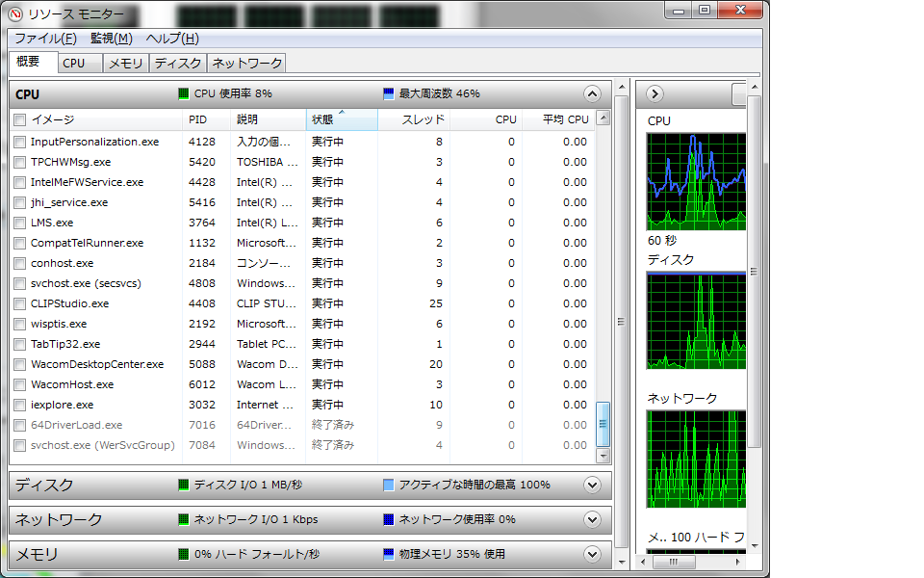The height and width of the screenshot is (578, 924).
Task: Switch to the CPU tab
Action: coord(80,64)
